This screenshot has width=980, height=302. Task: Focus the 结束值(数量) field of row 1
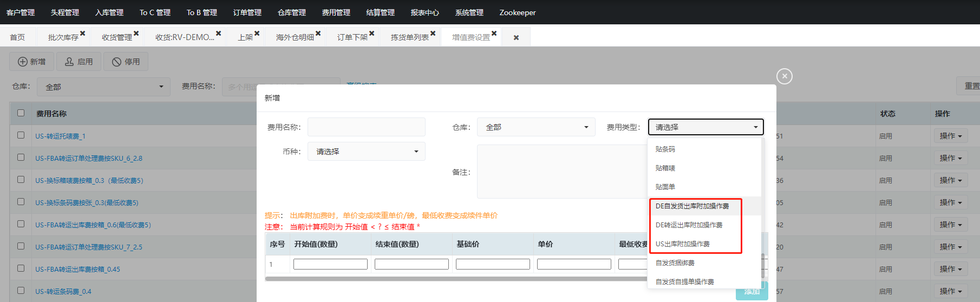411,264
